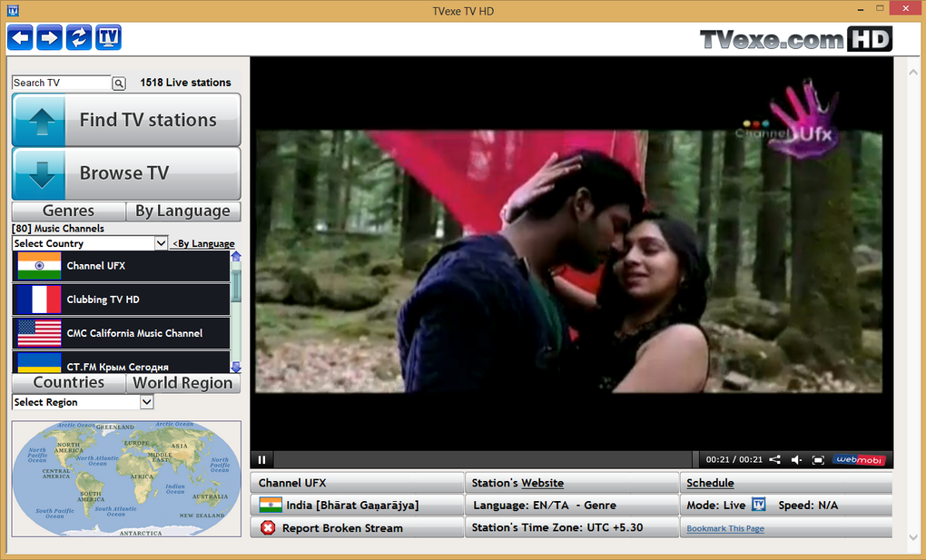Go back with the left arrow button

(x=20, y=38)
